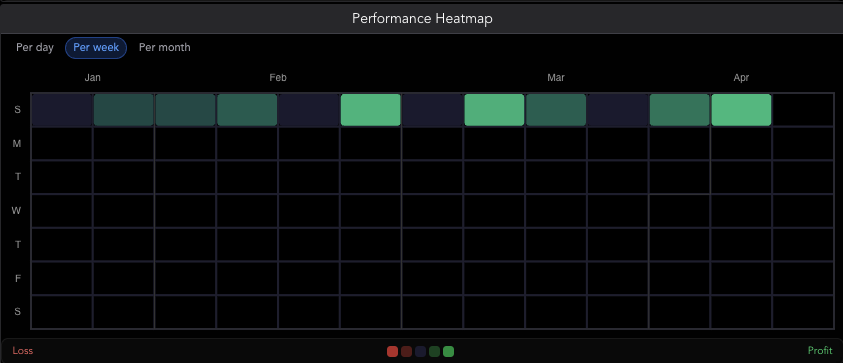The height and width of the screenshot is (363, 843).
Task: Click the M weekday row label
Action: click(17, 144)
